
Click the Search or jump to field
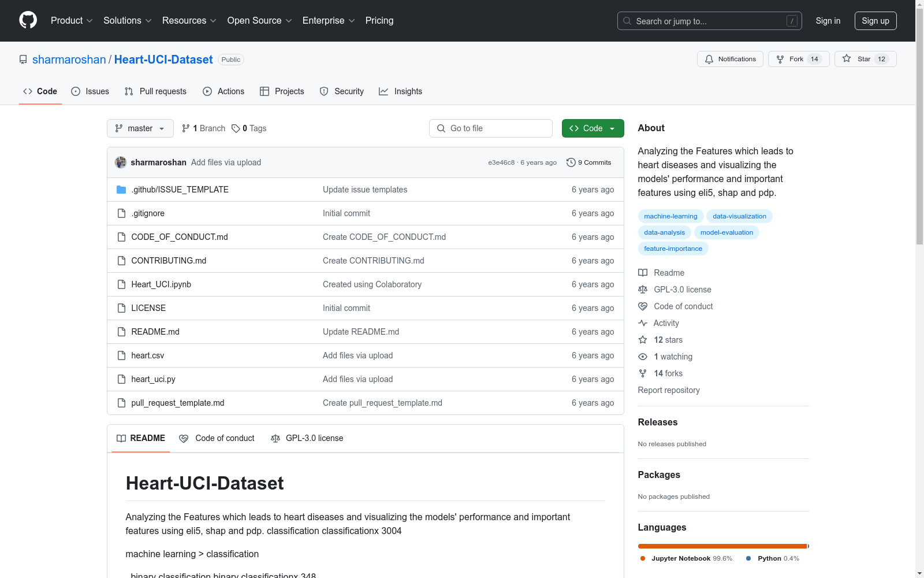(710, 21)
